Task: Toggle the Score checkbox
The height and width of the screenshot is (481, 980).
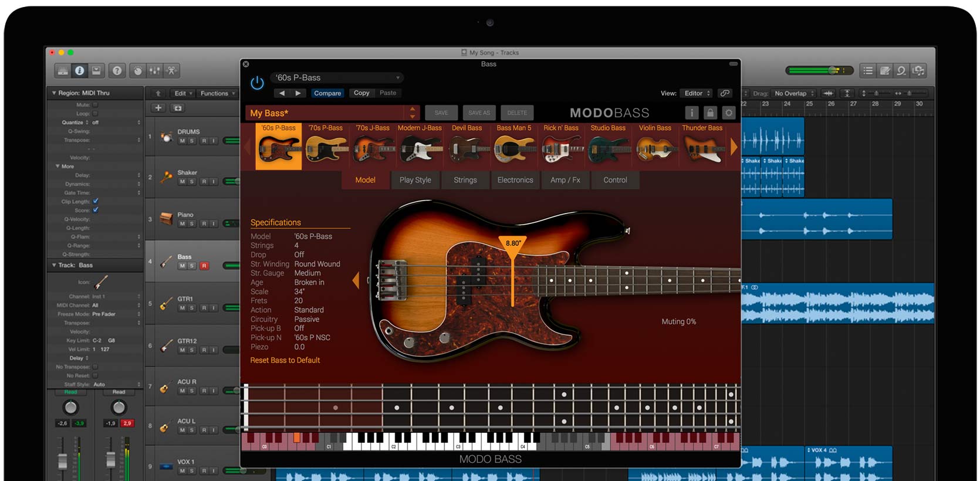Action: (x=96, y=210)
